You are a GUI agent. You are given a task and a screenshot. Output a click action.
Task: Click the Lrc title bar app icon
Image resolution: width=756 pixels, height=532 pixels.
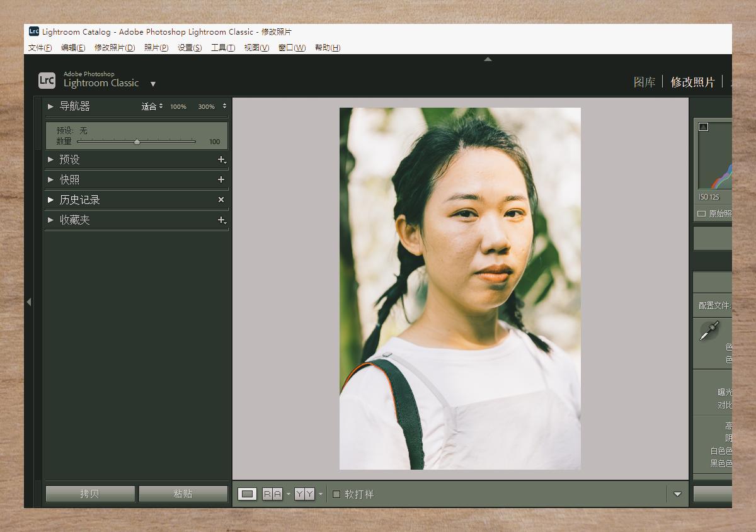pyautogui.click(x=34, y=31)
